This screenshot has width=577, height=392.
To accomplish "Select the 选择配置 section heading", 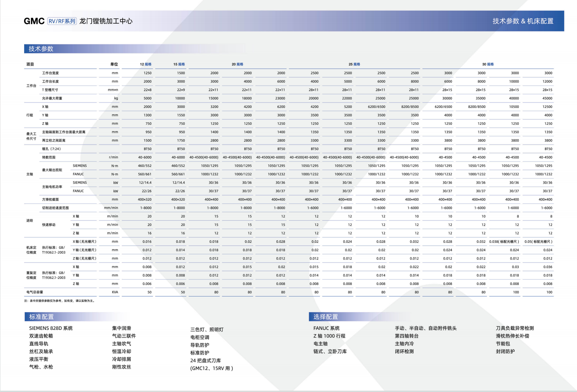I will click(326, 317).
